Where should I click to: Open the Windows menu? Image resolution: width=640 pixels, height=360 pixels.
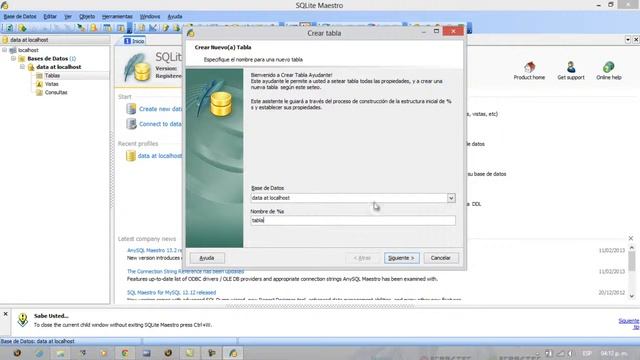[150, 16]
